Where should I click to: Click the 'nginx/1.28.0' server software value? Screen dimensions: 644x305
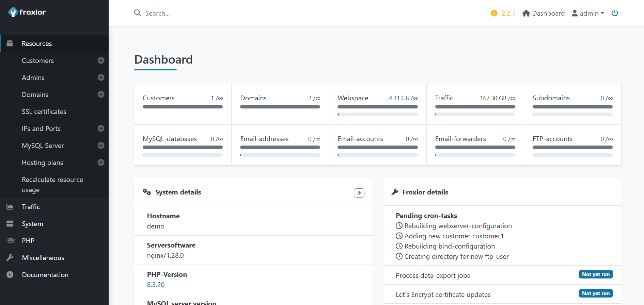(x=165, y=255)
